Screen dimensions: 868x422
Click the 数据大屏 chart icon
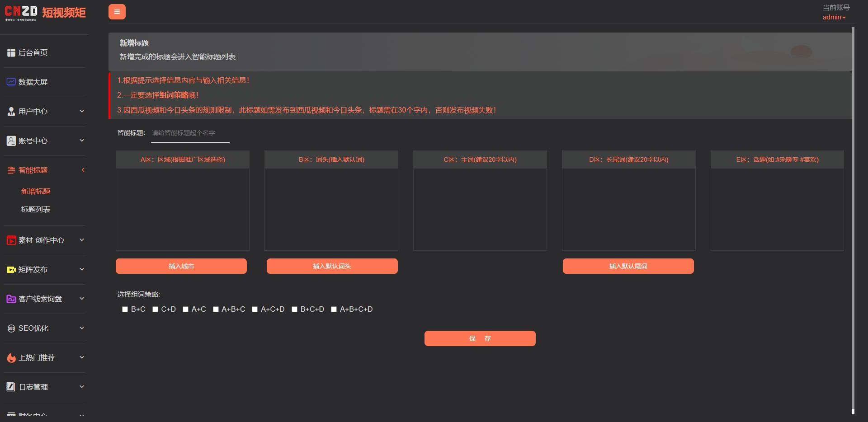[11, 82]
